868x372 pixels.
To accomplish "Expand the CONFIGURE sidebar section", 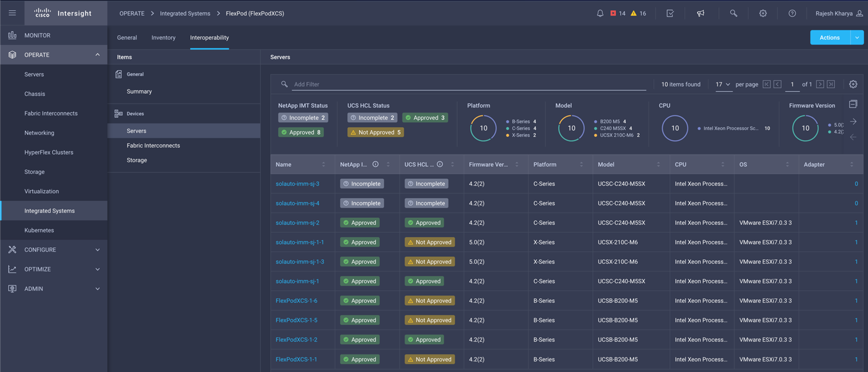I will pyautogui.click(x=54, y=249).
